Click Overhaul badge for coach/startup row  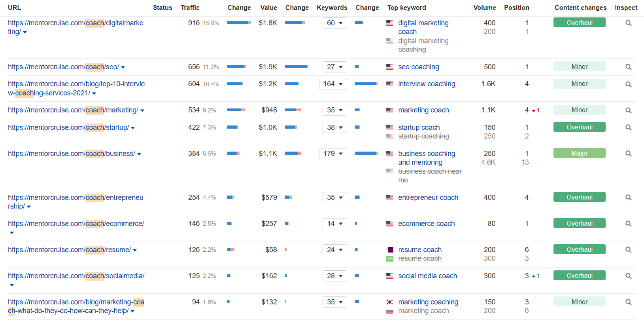[580, 127]
